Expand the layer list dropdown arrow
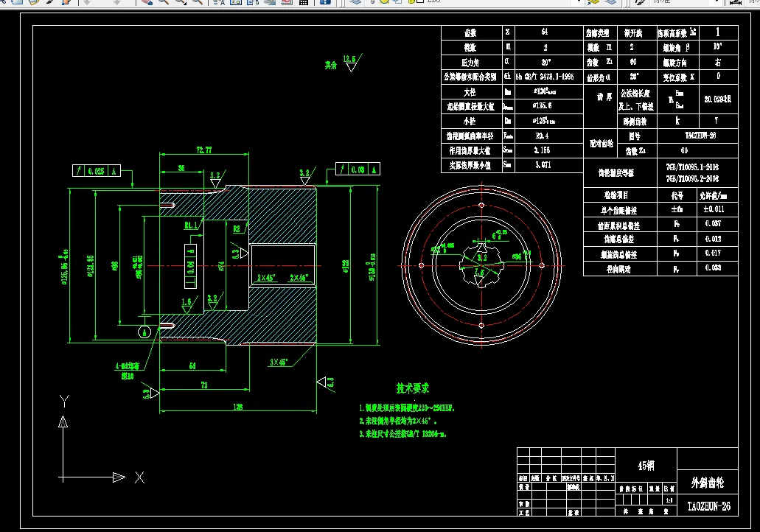This screenshot has height=532, width=760. [578, 2]
